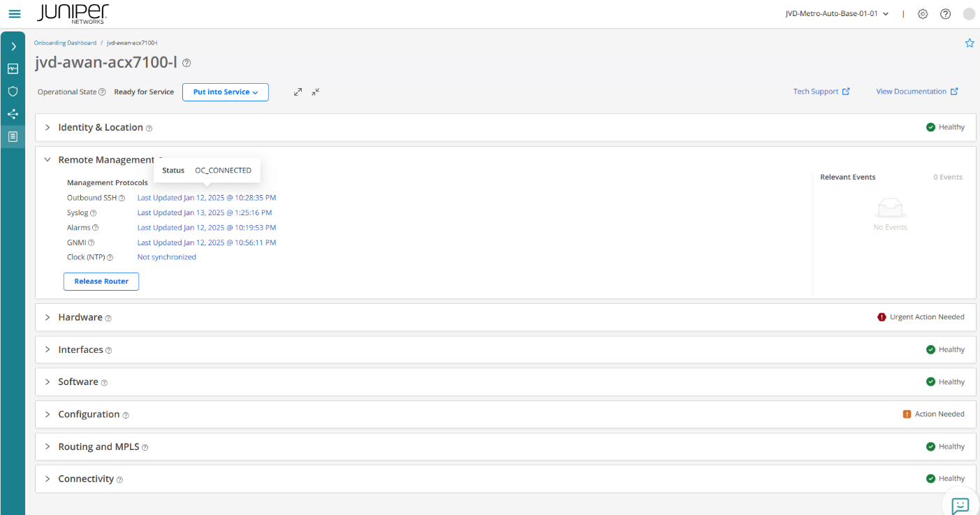This screenshot has height=515, width=980.
Task: Open the shield sidebar icon
Action: coord(13,92)
